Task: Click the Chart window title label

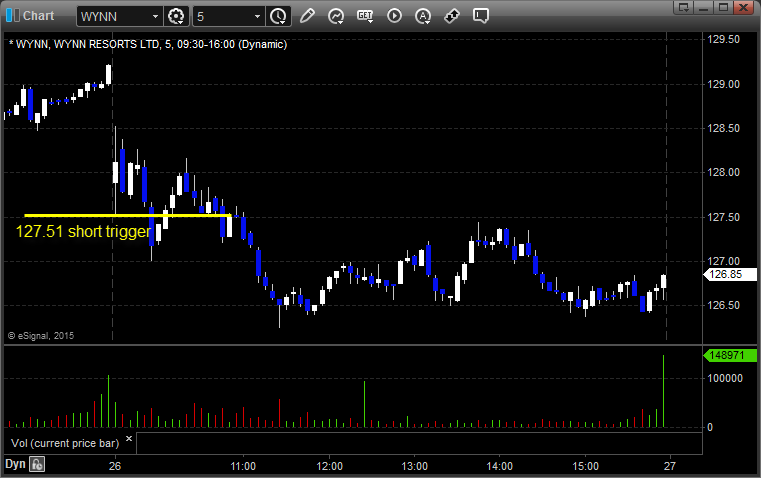Action: (39, 16)
